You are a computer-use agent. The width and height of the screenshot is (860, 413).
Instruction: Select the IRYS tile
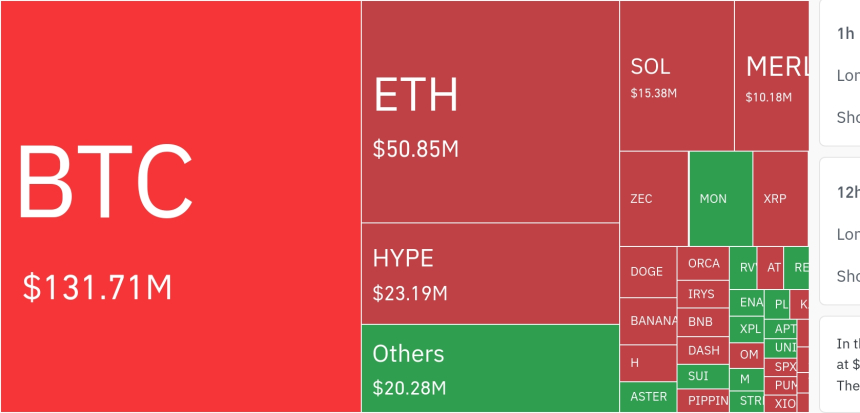click(703, 294)
